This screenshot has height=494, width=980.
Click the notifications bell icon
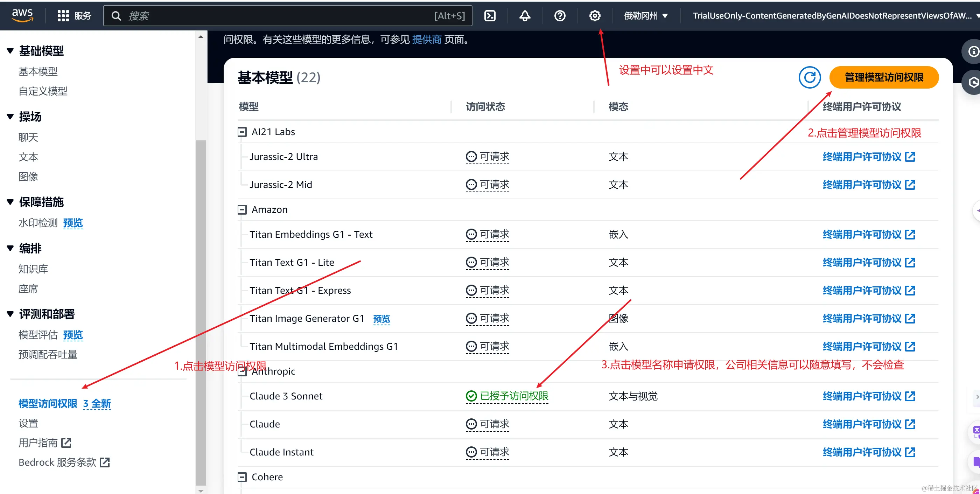click(525, 16)
